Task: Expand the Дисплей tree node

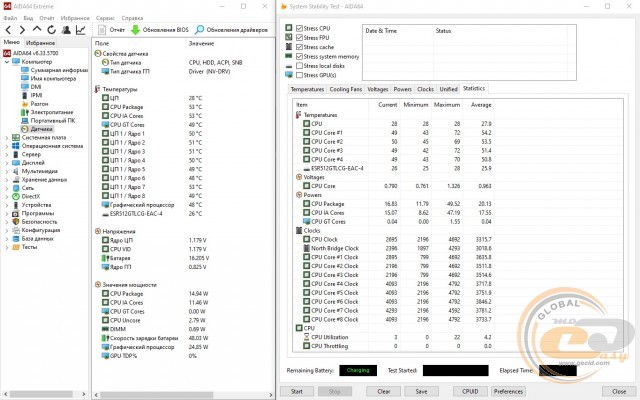Action: click(7, 163)
